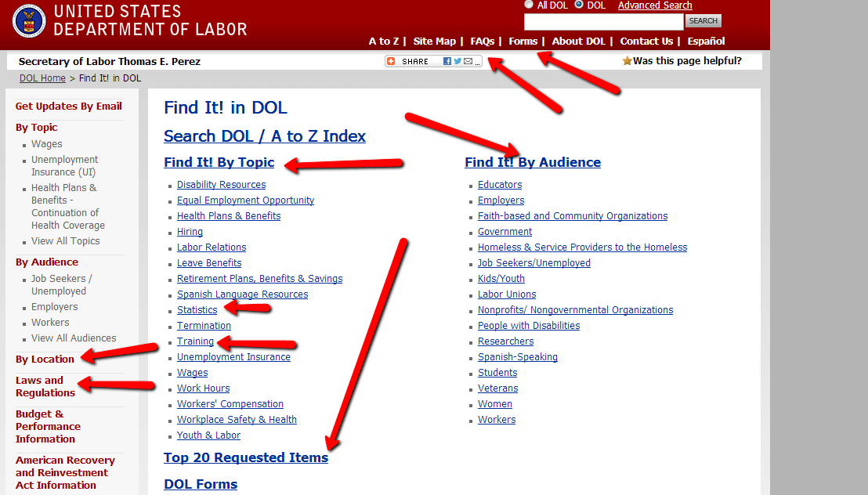Open the Find It! By Audience heading
Viewport: 868px width, 495px height.
533,162
